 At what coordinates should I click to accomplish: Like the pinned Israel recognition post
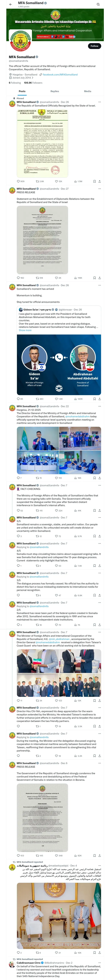tap(57, 181)
